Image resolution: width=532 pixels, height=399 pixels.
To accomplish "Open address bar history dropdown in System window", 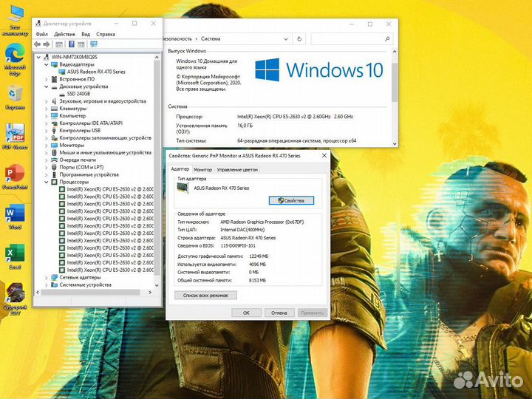I will pos(286,39).
